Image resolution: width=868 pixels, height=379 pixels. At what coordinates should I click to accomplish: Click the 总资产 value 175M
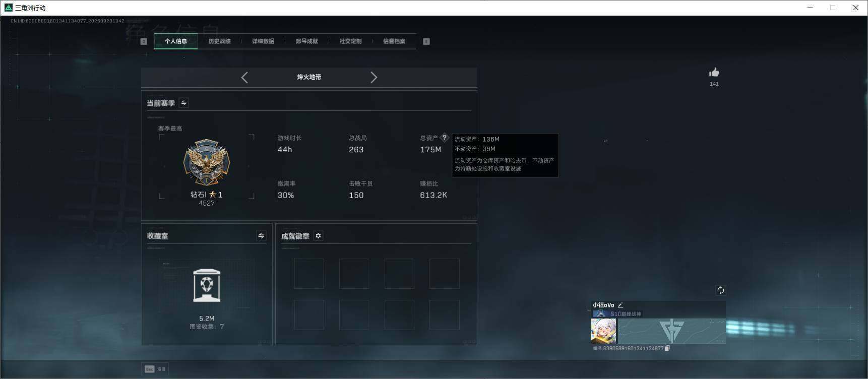coord(430,150)
